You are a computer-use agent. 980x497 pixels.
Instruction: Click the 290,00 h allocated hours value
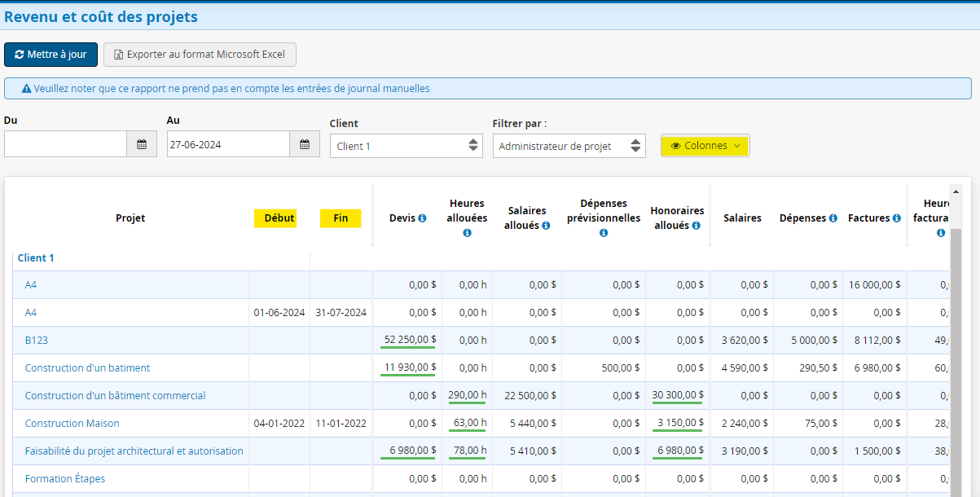click(x=468, y=395)
